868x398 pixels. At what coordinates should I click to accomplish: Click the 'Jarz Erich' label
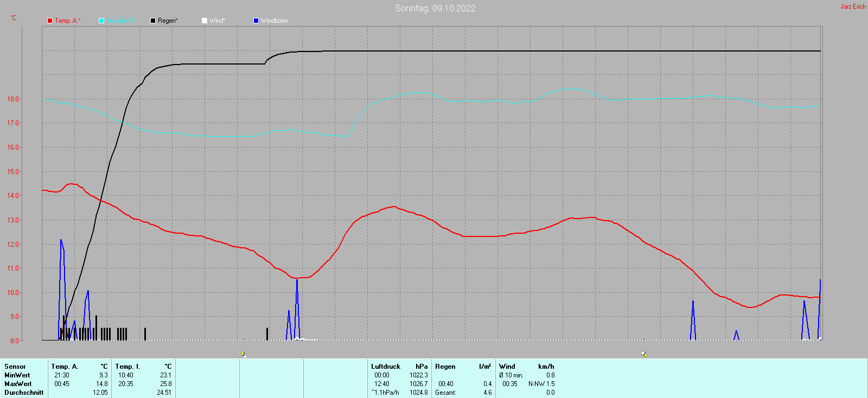coord(853,7)
